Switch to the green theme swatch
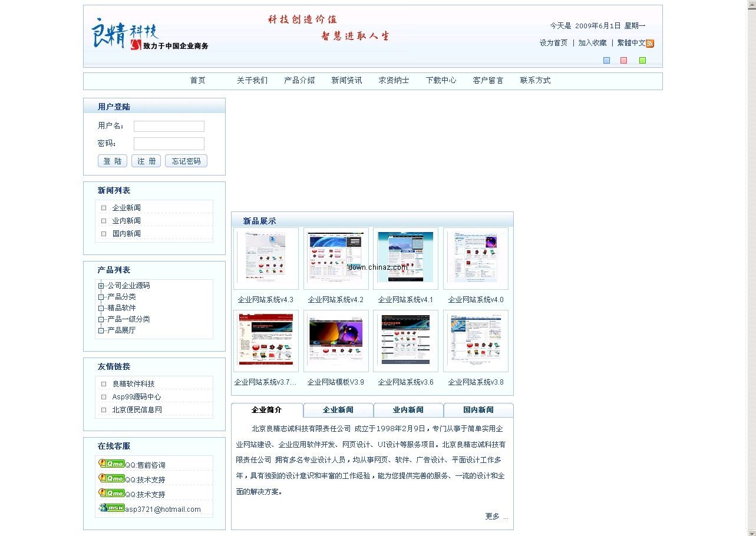 642,60
